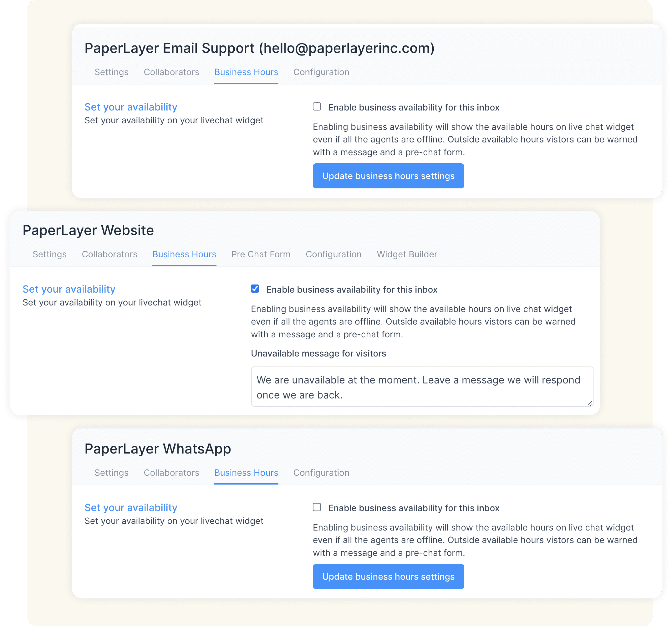Screen dimensions: 672x626
Task: Open Configuration tab in PaperLayer Website
Action: (x=334, y=254)
